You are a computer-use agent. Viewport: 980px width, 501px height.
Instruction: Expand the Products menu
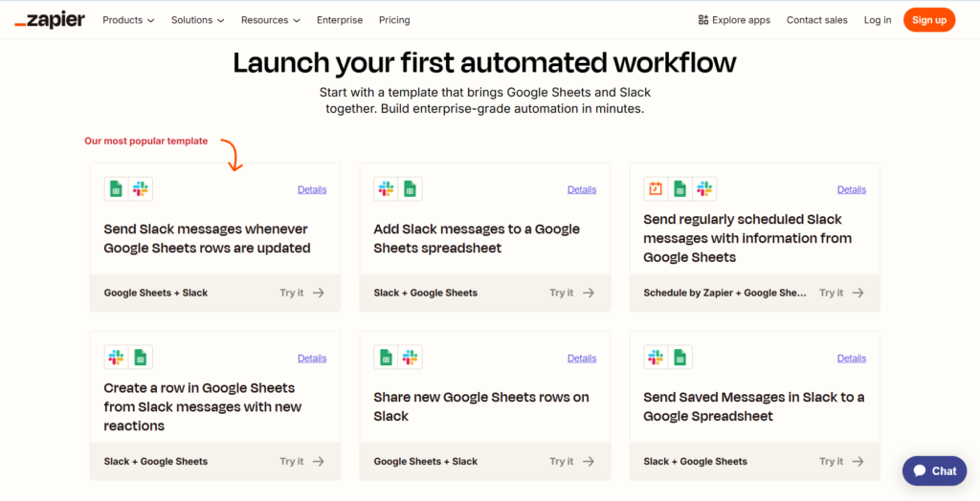click(x=128, y=20)
